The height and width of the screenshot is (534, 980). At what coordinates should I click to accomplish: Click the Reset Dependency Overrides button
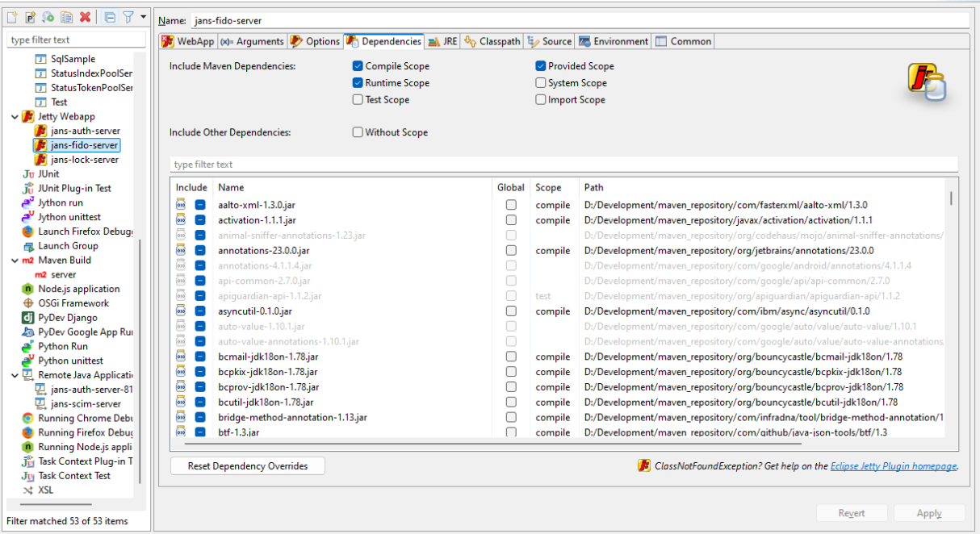tap(248, 466)
